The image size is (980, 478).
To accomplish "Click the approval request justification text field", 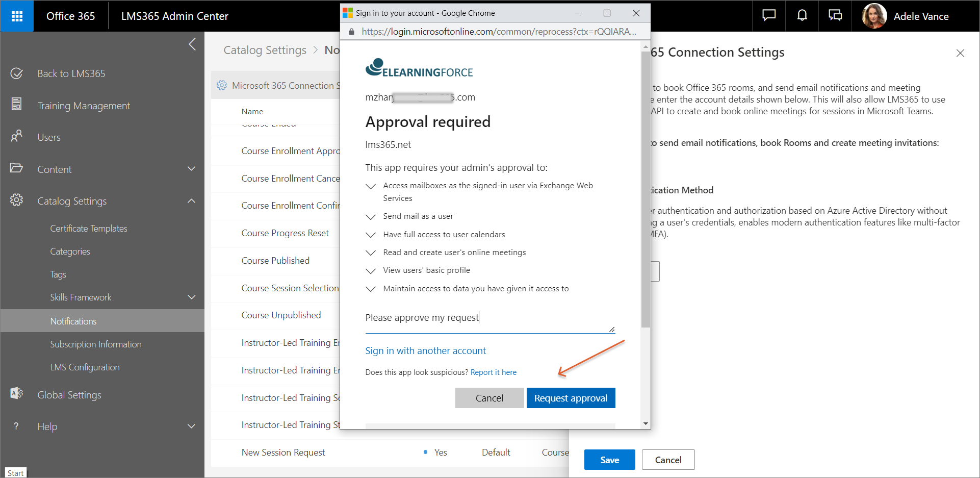I will (x=489, y=318).
